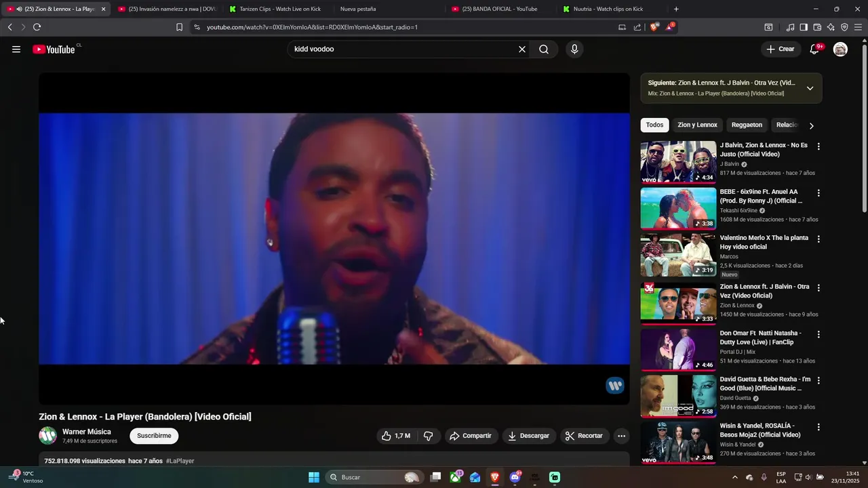Open the YouTube hamburger guide menu
868x488 pixels.
(16, 49)
